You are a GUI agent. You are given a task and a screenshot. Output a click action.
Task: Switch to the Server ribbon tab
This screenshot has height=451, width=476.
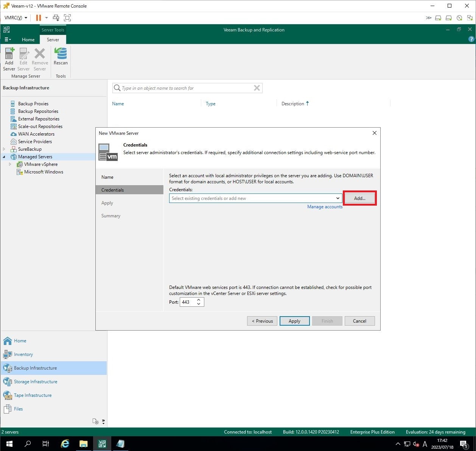(53, 39)
